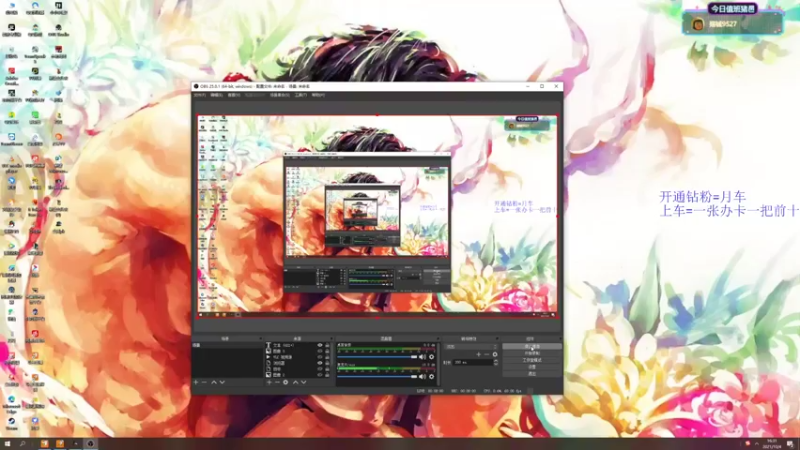Open the 场景集合 (Scene Collection) menu
The height and width of the screenshot is (450, 800).
pos(280,95)
